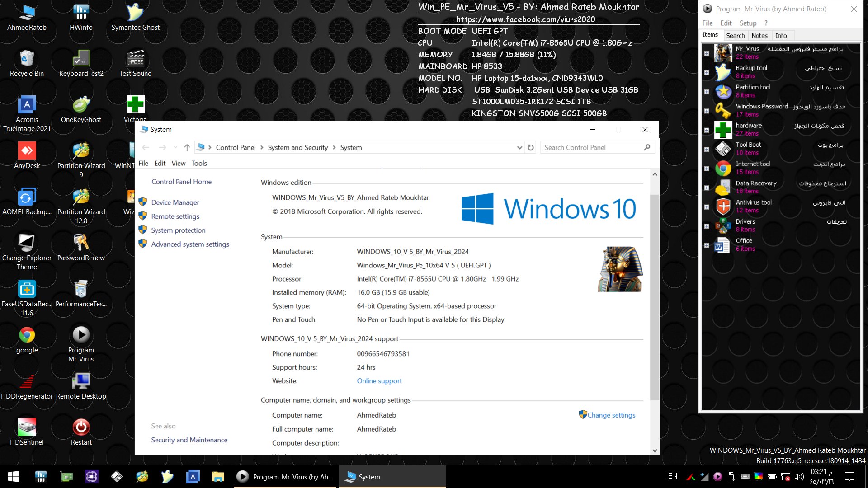Open Device Manager link
This screenshot has height=488, width=868.
pyautogui.click(x=175, y=202)
